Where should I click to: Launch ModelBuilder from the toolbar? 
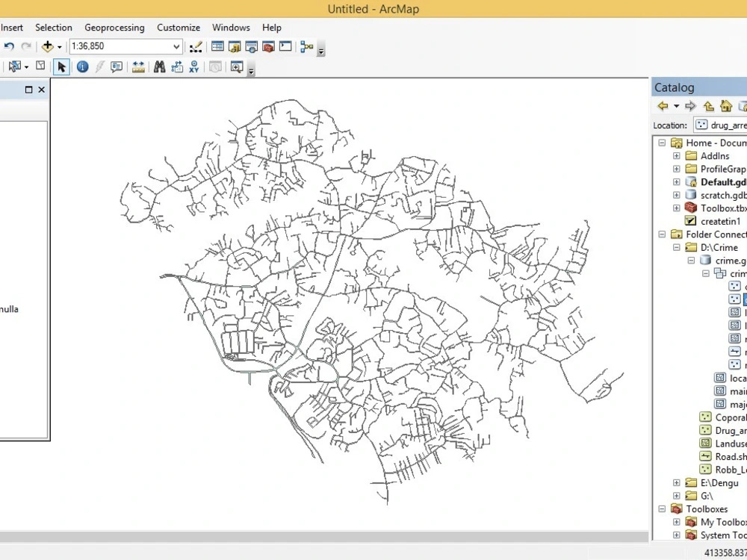pos(306,46)
